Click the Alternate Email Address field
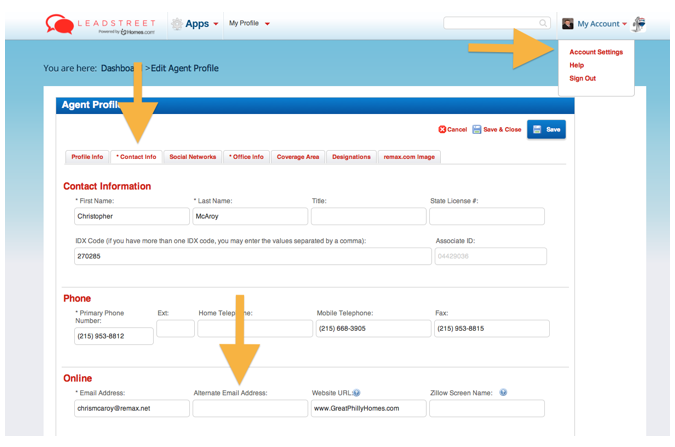Viewport: 675px width, 447px height. point(250,408)
